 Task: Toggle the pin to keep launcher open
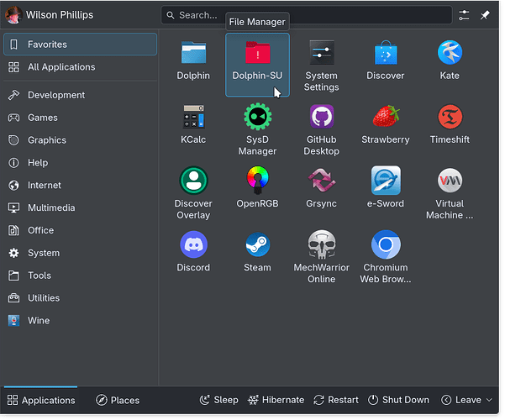[485, 15]
